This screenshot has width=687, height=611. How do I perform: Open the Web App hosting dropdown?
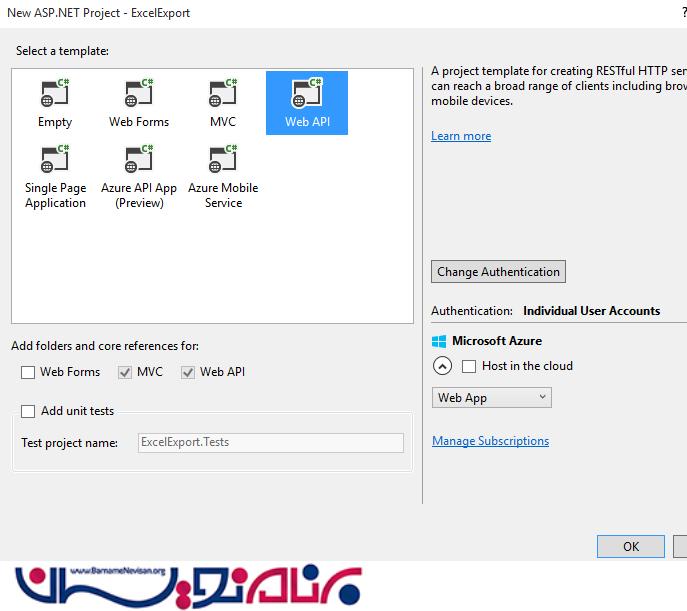click(492, 398)
